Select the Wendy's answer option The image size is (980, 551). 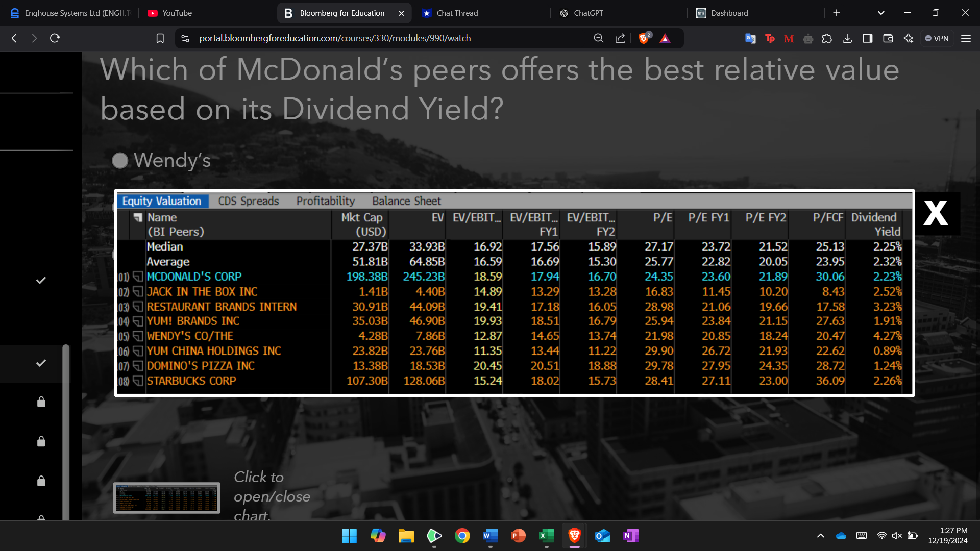pyautogui.click(x=120, y=160)
